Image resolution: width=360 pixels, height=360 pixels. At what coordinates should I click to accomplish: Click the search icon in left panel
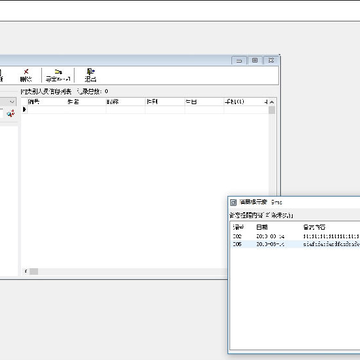11,113
